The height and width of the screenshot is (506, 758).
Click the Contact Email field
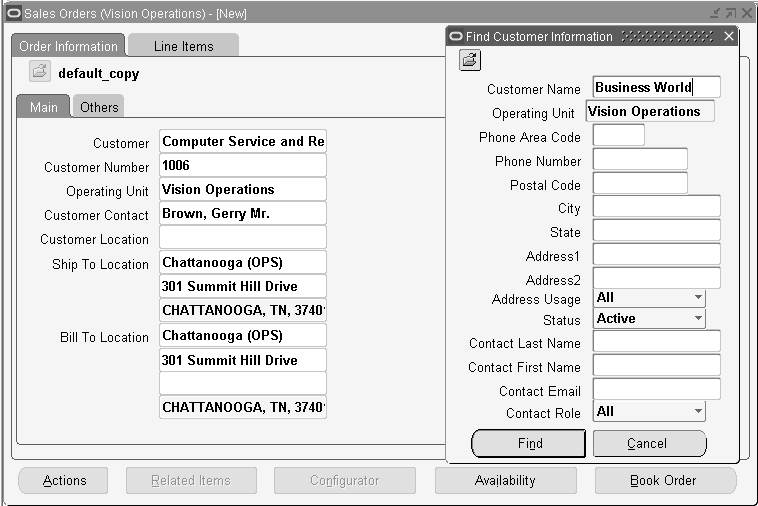coord(656,389)
